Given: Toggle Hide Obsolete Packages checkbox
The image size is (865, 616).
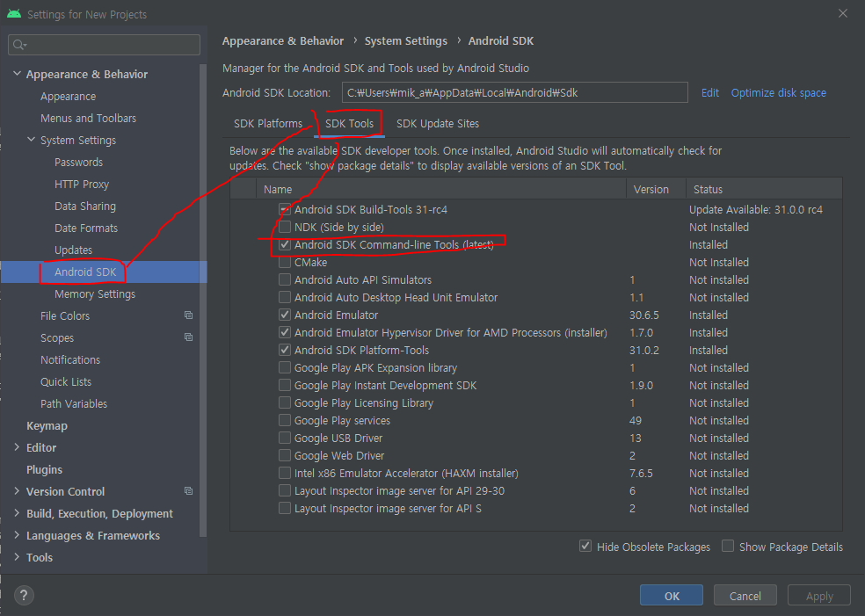Looking at the screenshot, I should coord(585,546).
